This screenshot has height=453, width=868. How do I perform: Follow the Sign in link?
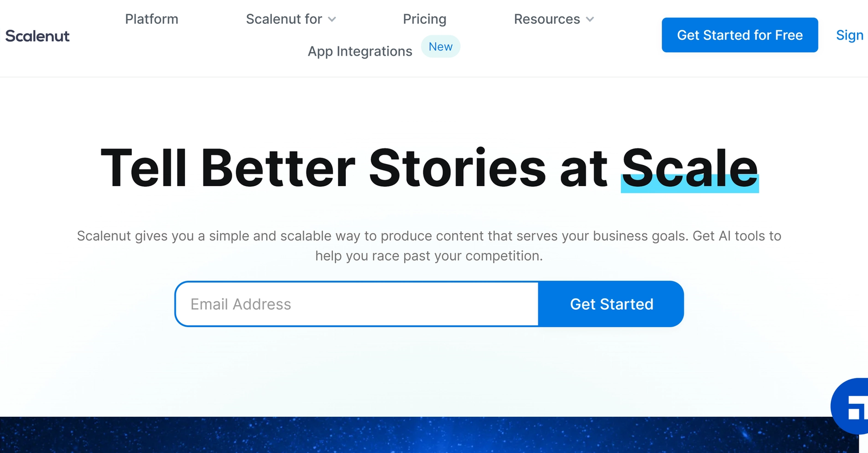[x=850, y=35]
